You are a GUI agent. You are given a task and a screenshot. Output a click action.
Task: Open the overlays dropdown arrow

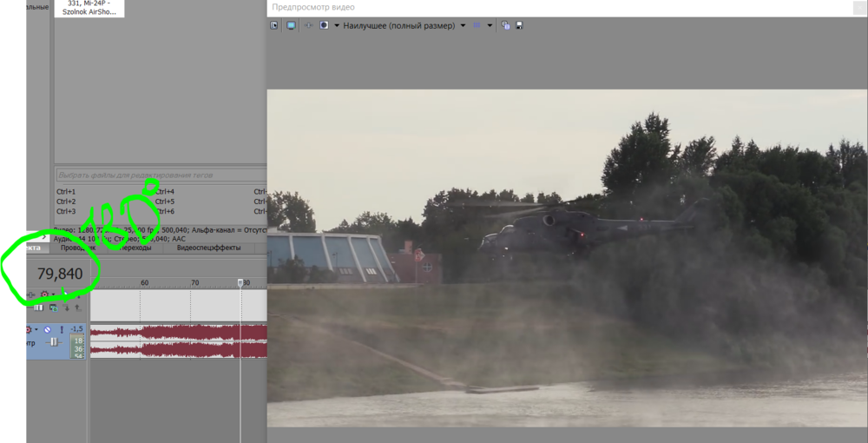pos(490,25)
